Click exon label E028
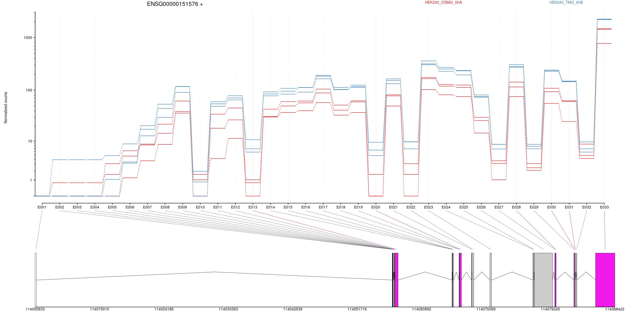Screen dimensions: 644x322 coord(517,207)
